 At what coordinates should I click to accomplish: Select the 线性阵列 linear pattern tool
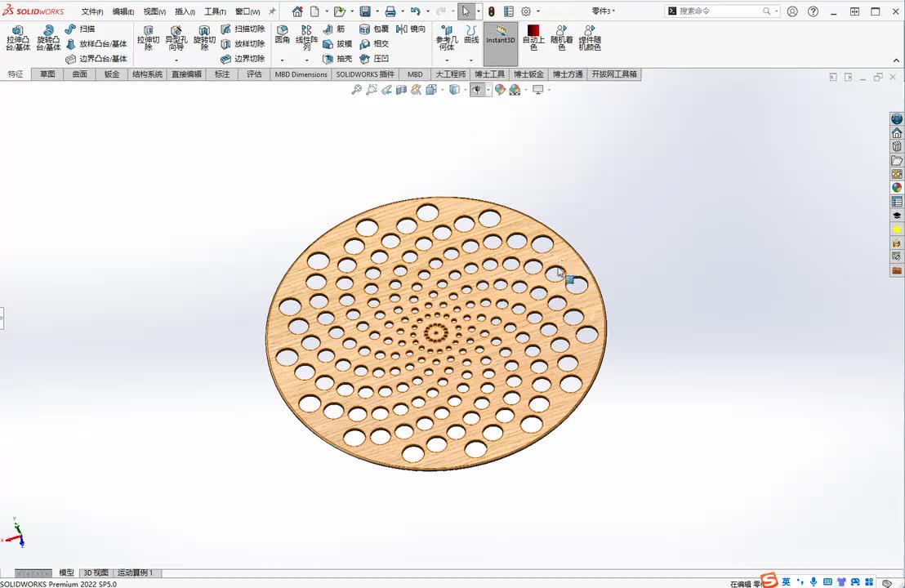[x=306, y=38]
